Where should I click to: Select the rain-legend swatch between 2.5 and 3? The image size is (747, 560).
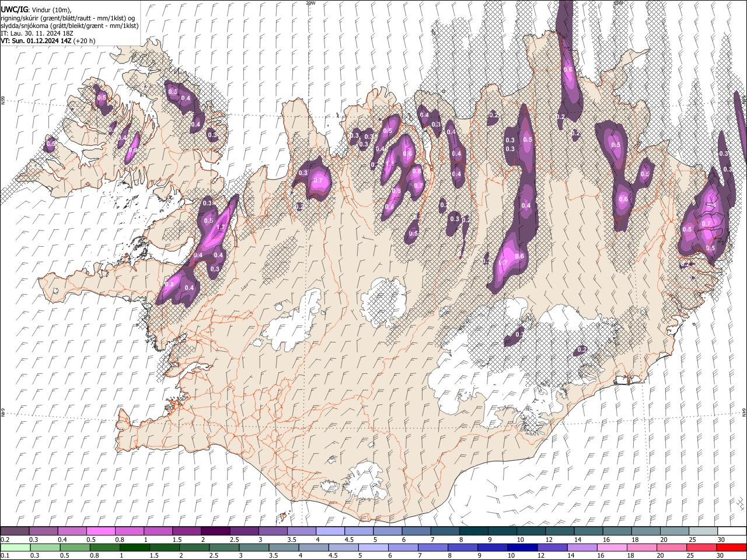224,547
